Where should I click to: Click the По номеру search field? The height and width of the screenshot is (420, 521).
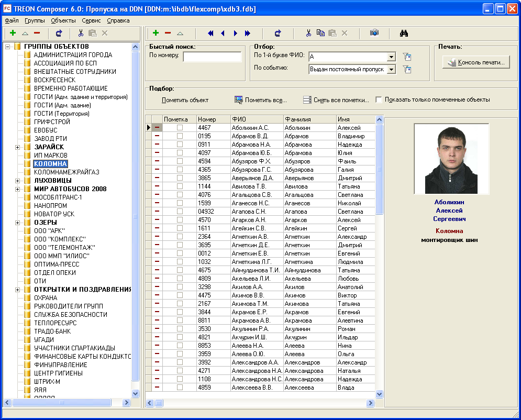coord(212,56)
